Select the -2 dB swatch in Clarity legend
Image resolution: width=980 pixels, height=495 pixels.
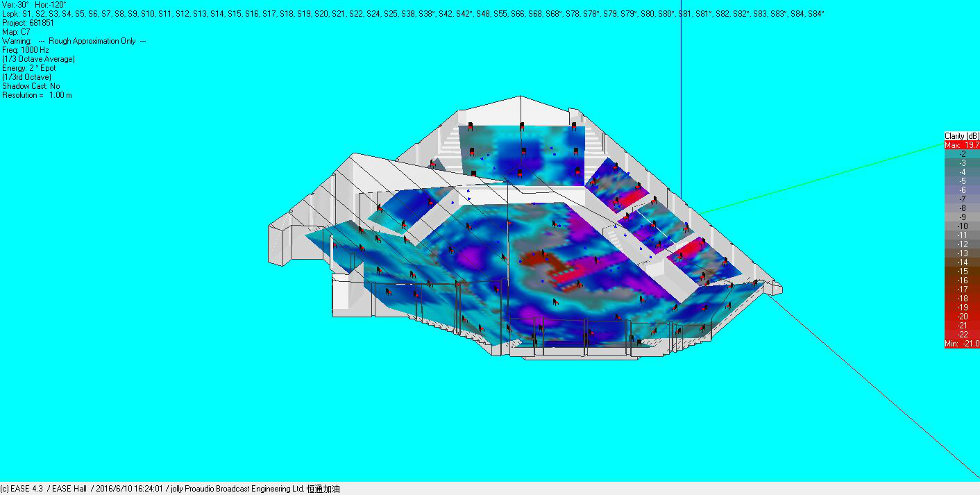(x=962, y=154)
